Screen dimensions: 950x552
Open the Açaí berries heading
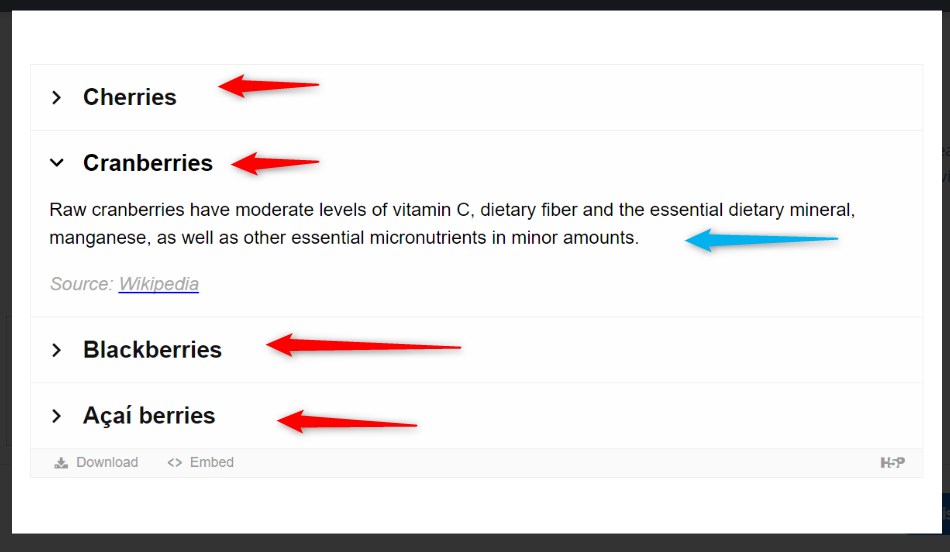[149, 416]
